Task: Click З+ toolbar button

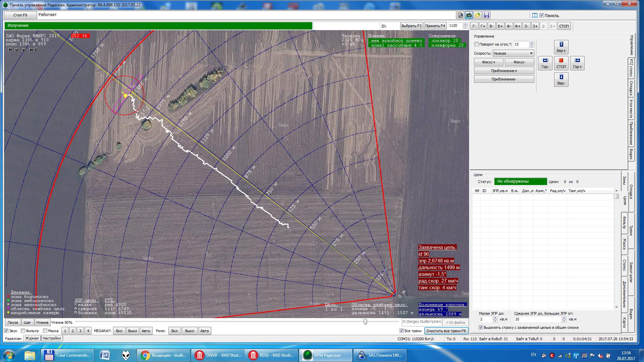Action: [x=535, y=26]
